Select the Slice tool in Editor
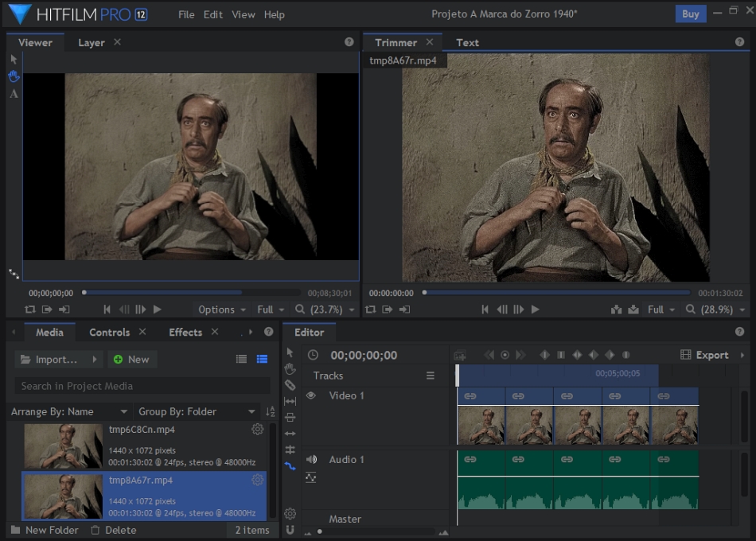The width and height of the screenshot is (756, 541). 290,385
